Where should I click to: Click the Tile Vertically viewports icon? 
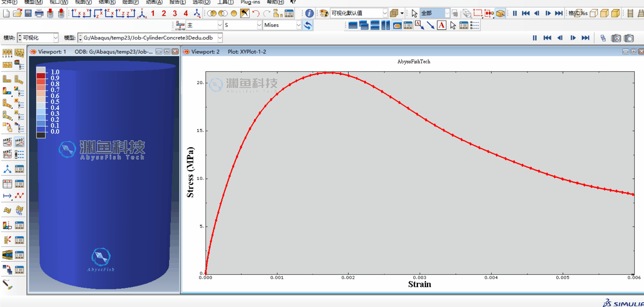(x=385, y=25)
